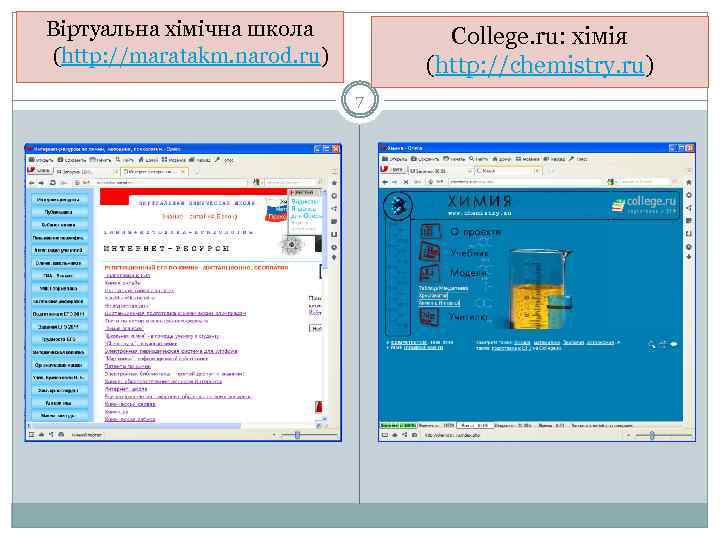This screenshot has width=720, height=540.
Task: Click the icon beside 'Учебник' on chemistry page
Action: pyautogui.click(x=430, y=252)
